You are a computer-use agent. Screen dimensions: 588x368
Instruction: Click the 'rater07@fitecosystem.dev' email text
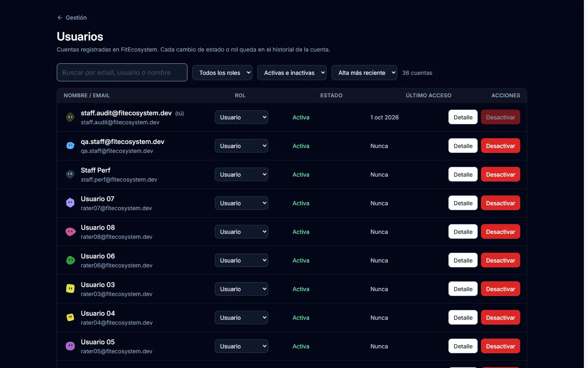[116, 208]
